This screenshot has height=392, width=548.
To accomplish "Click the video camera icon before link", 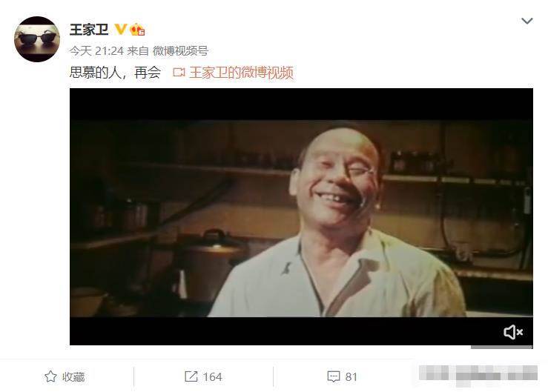I will click(179, 73).
